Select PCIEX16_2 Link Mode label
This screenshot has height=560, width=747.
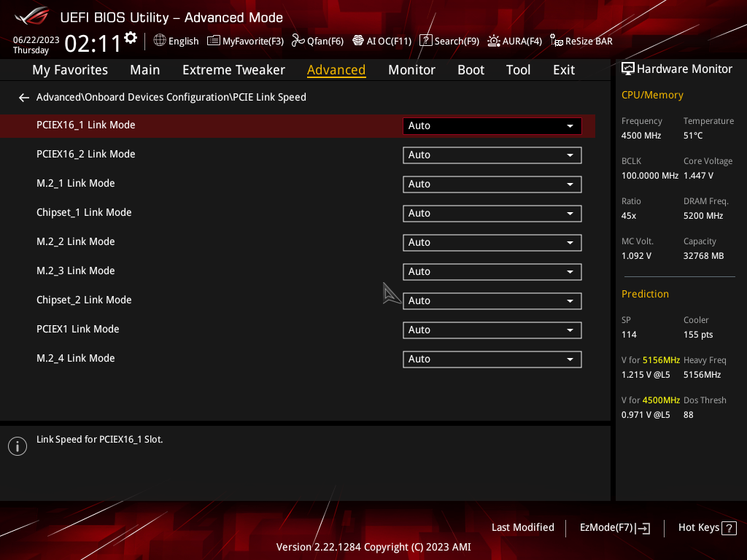[86, 154]
